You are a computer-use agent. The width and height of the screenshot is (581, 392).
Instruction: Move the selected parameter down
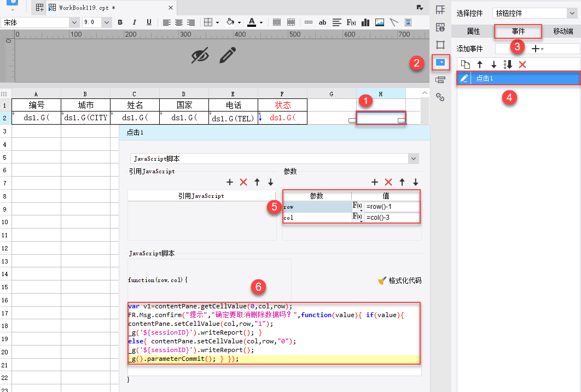click(416, 182)
